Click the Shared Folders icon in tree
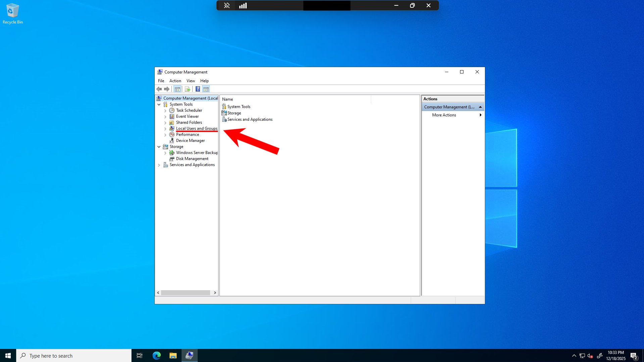644x362 pixels. point(172,122)
